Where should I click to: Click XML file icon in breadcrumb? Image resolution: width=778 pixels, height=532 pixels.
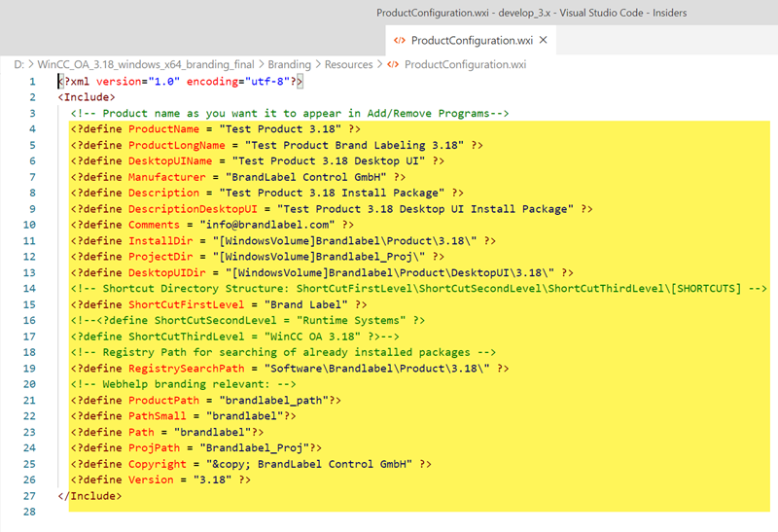coord(393,64)
